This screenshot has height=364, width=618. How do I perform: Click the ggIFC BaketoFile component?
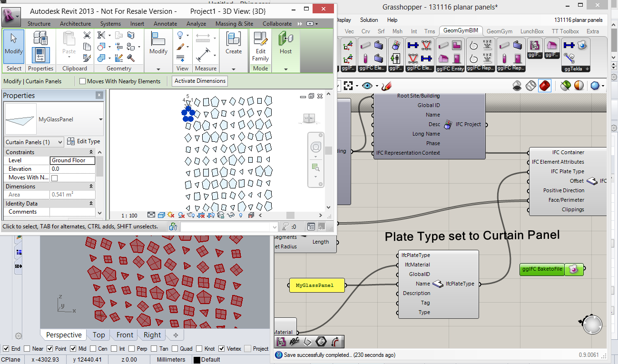coord(551,269)
